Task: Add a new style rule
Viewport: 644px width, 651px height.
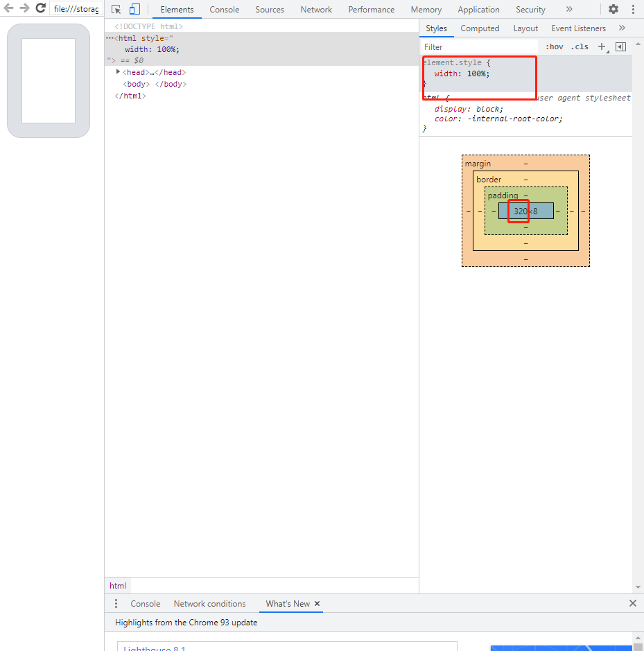Action: point(602,46)
